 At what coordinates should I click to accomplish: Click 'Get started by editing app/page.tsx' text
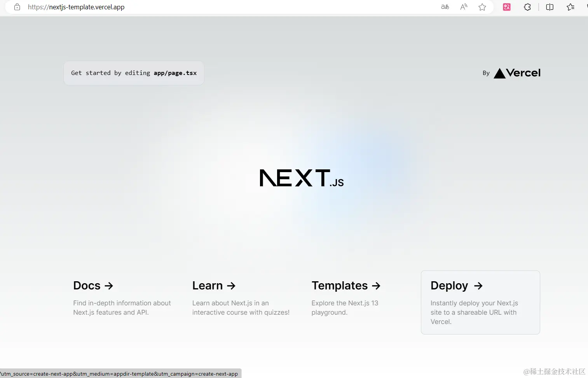tap(134, 73)
